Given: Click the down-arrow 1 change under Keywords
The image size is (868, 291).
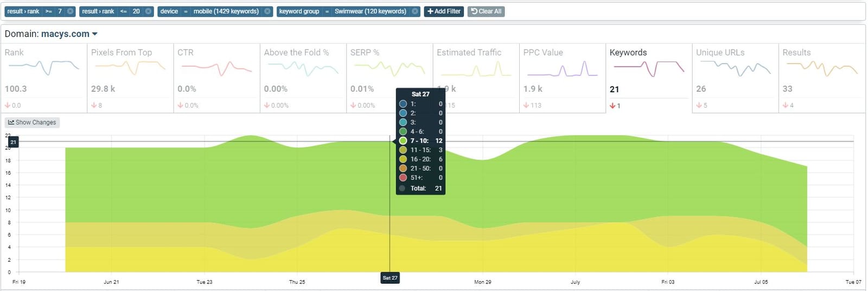Looking at the screenshot, I should [x=615, y=106].
